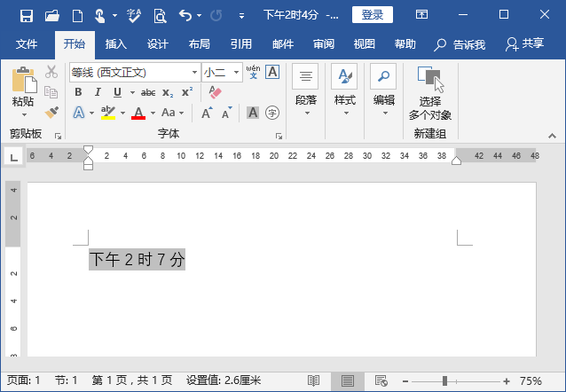This screenshot has width=566, height=392.
Task: Switch to Read Mode view in status bar
Action: click(x=314, y=380)
